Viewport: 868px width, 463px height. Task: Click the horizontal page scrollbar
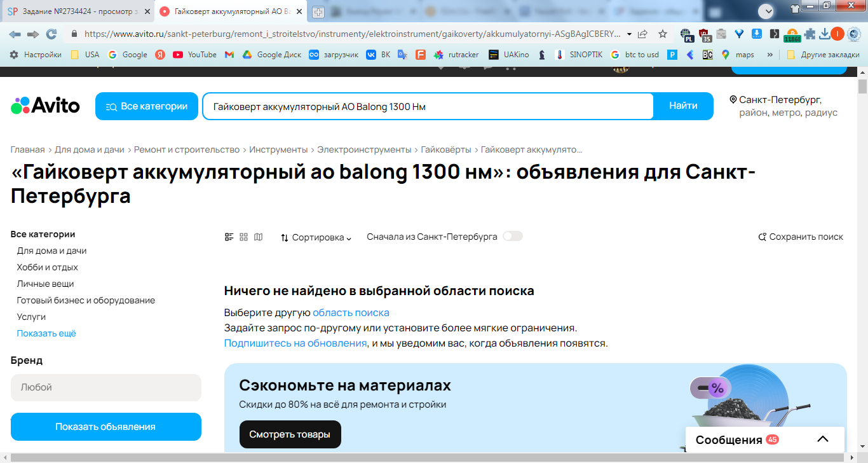[x=428, y=458]
